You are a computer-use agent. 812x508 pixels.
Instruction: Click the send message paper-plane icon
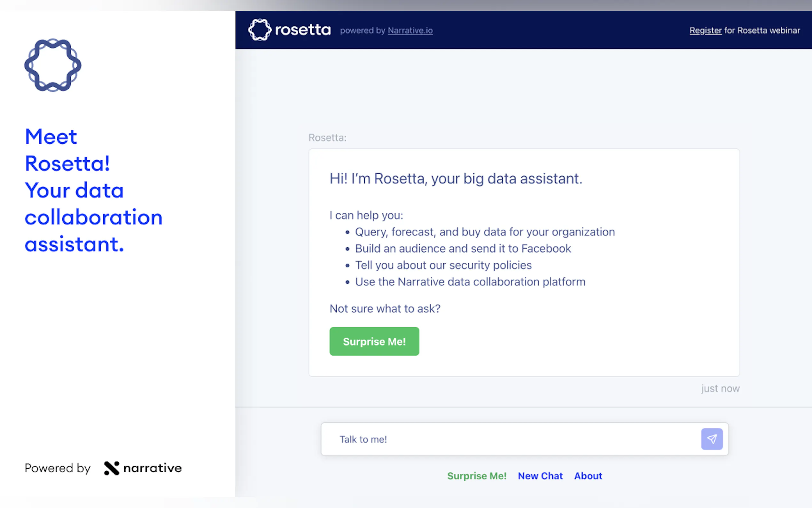(711, 439)
